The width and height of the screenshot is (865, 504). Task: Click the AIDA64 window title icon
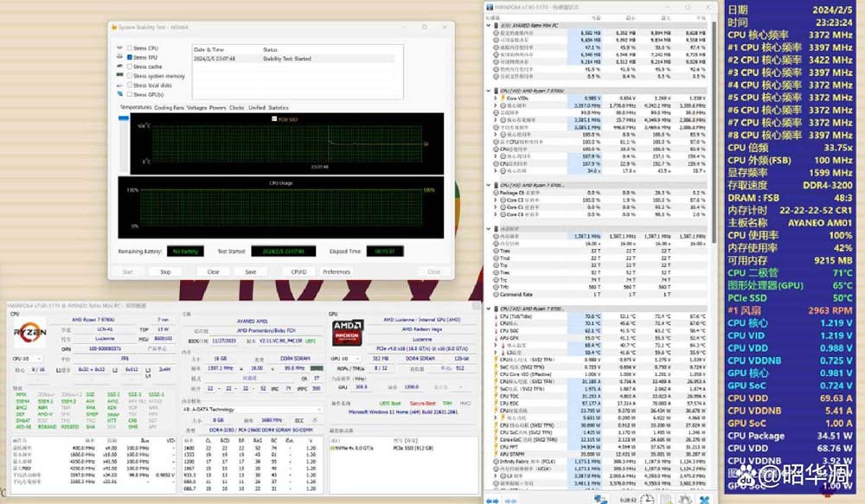point(112,28)
